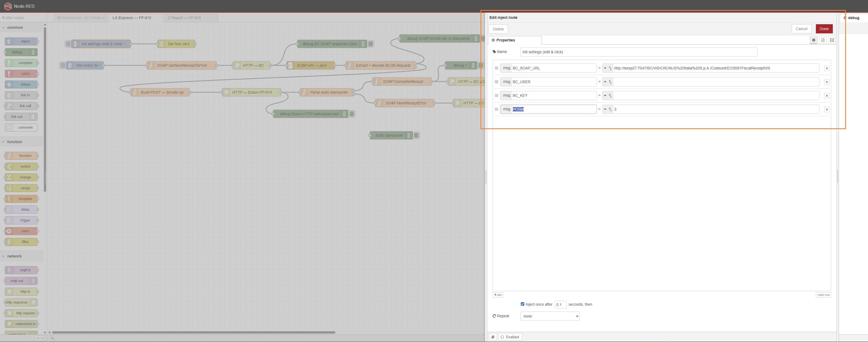Remove the BC_KEY property row
This screenshot has height=342, width=868.
(827, 96)
